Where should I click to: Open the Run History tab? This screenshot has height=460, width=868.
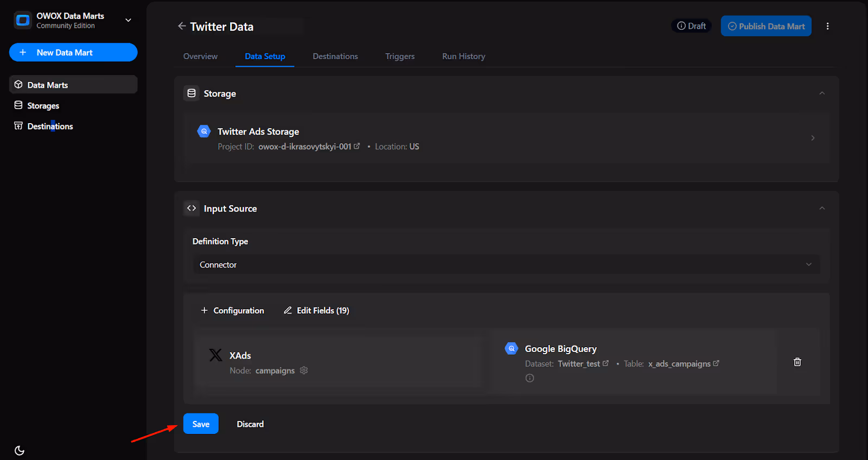coord(464,56)
